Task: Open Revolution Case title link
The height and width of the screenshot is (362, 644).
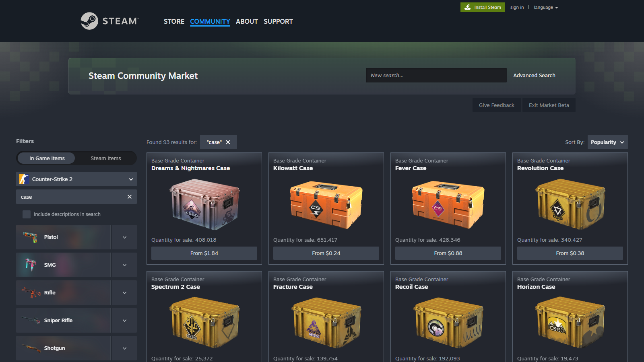Action: 540,168
